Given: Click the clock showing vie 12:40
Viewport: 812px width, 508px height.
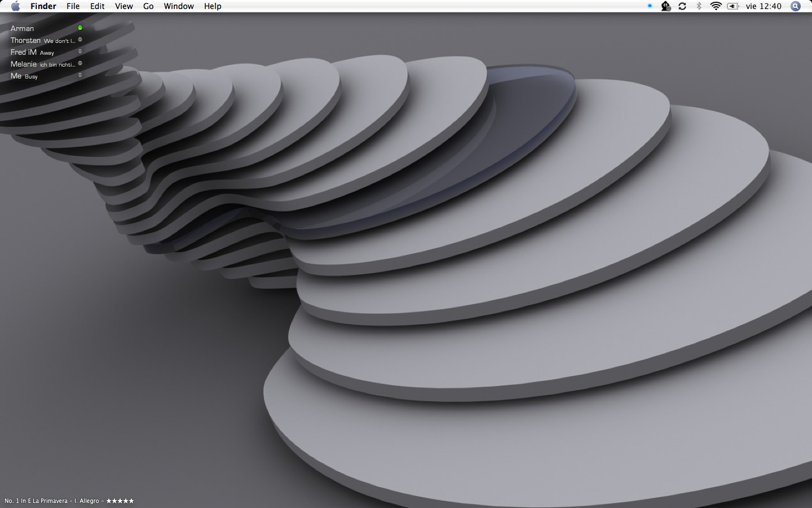Looking at the screenshot, I should pos(764,6).
